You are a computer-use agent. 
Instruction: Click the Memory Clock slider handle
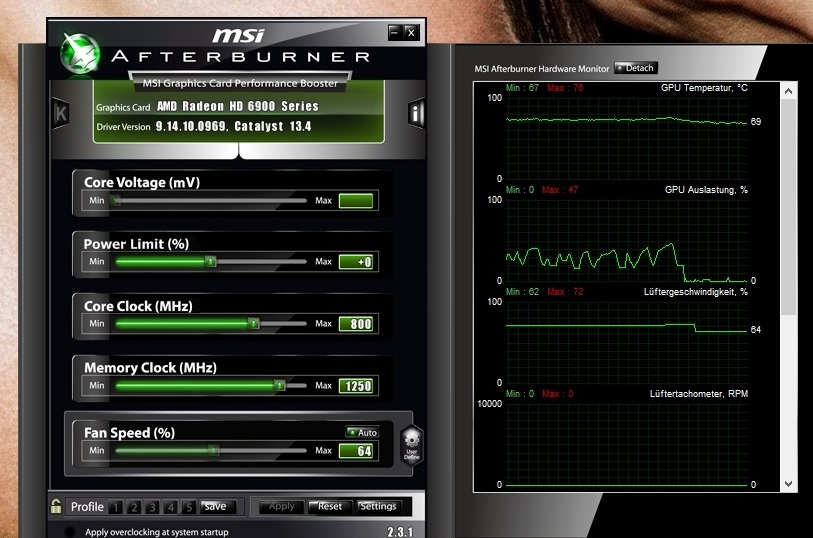tap(279, 386)
